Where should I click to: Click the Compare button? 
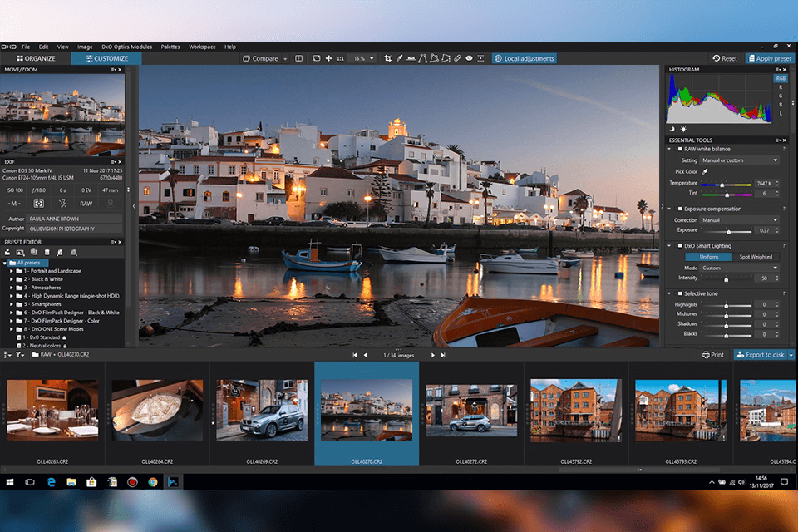point(260,58)
